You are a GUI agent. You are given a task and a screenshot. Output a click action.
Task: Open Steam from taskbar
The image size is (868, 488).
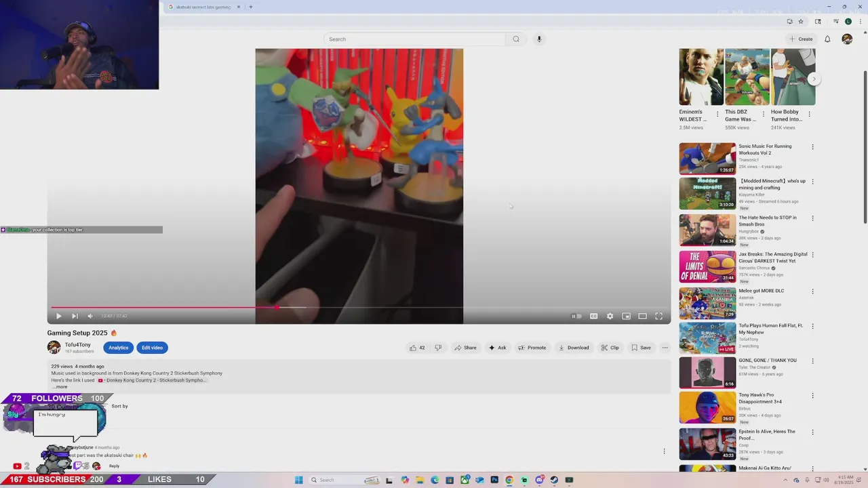coord(554,480)
